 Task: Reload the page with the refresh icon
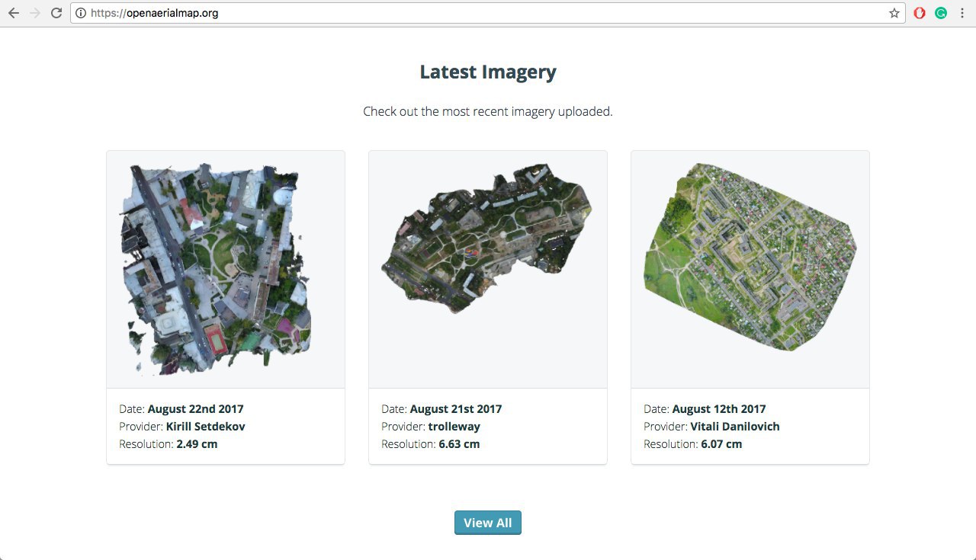click(x=56, y=13)
